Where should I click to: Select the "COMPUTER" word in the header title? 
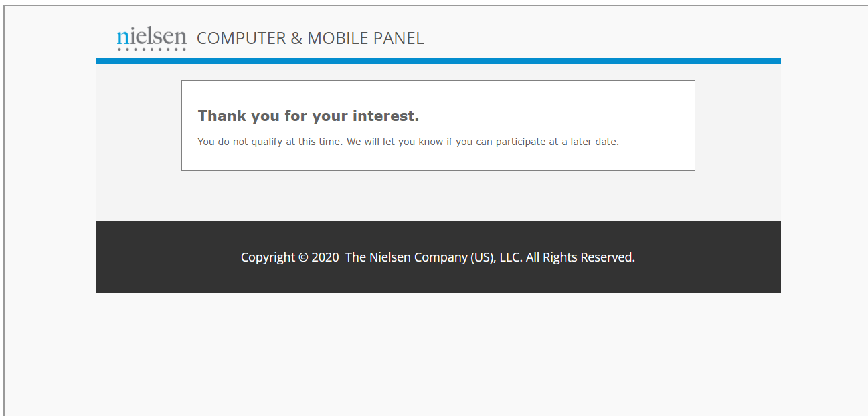point(242,38)
